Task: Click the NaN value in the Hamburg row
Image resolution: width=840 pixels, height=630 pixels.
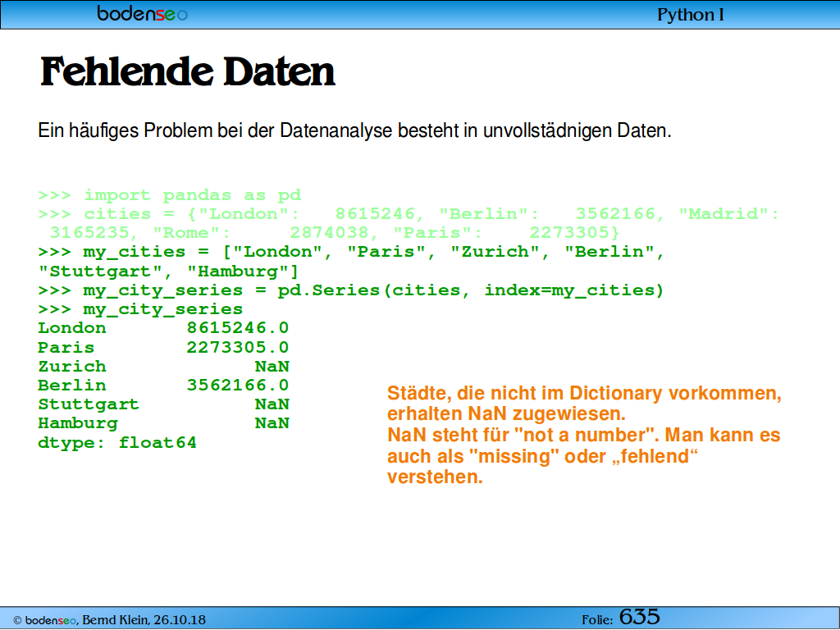Action: point(272,423)
